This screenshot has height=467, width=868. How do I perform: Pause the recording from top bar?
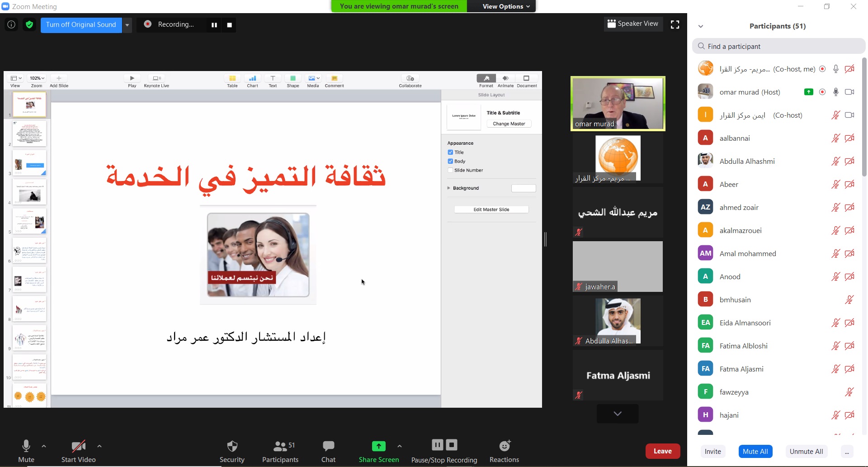pyautogui.click(x=214, y=25)
